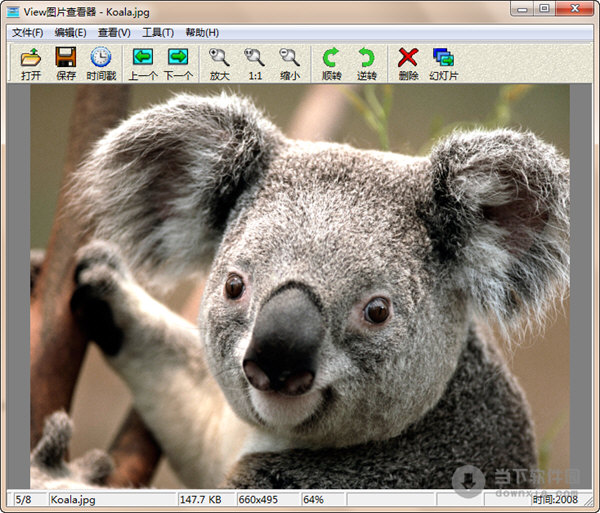This screenshot has width=600, height=513.
Task: Go to previous image with 上一个 arrow
Action: (x=143, y=57)
